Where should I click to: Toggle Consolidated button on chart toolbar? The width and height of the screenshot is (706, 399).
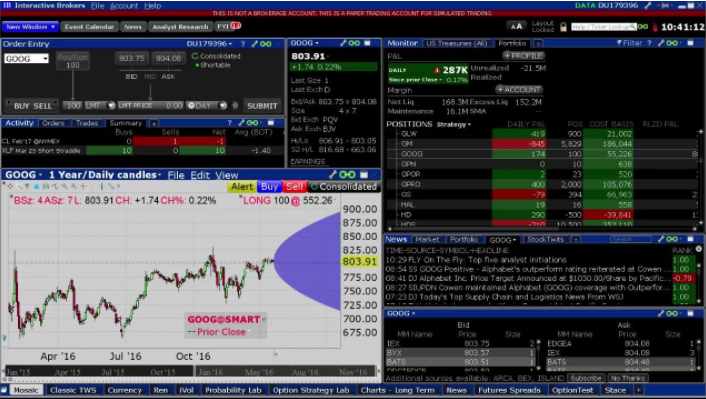(344, 186)
